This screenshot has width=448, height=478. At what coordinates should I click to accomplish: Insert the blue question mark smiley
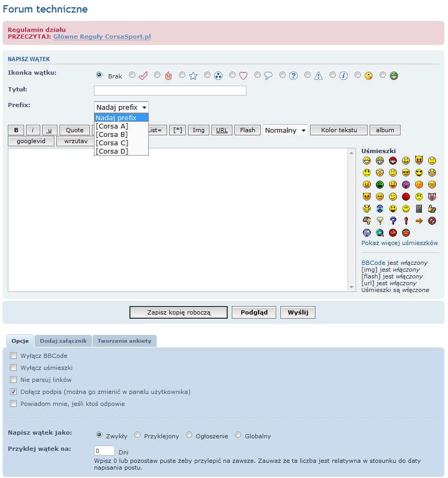393,220
